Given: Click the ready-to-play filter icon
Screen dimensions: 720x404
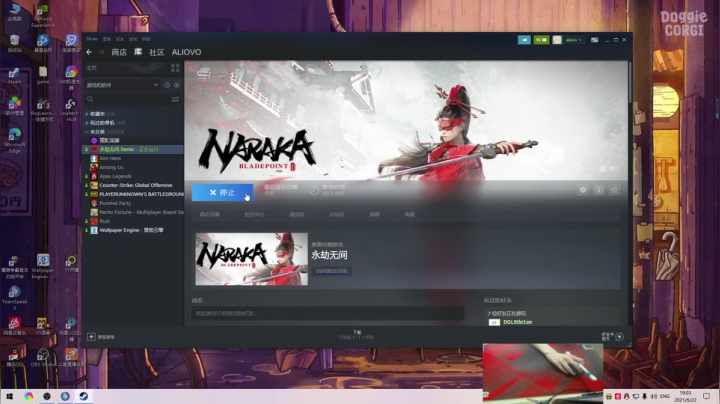Looking at the screenshot, I should point(177,85).
